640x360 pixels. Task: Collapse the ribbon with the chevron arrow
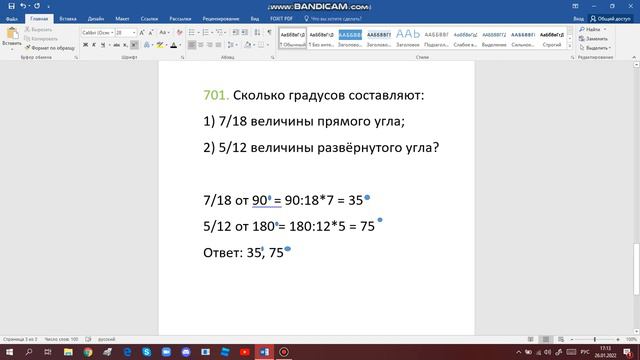pyautogui.click(x=634, y=58)
